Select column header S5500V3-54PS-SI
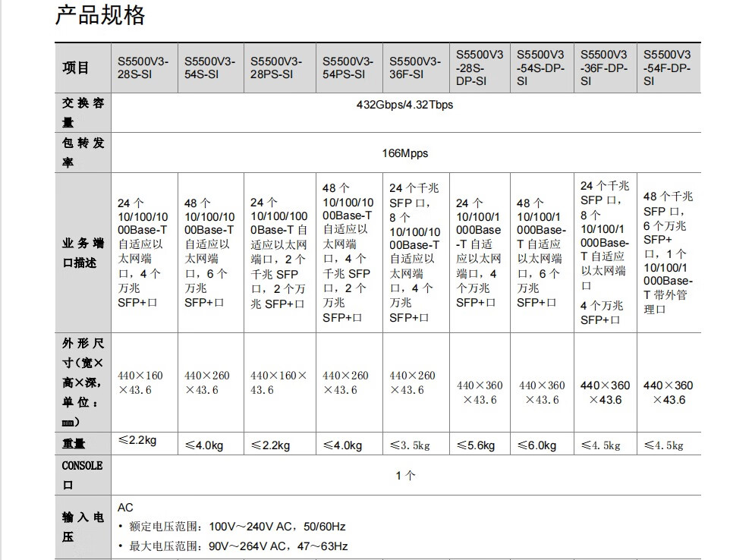The width and height of the screenshot is (752, 560). click(x=348, y=68)
